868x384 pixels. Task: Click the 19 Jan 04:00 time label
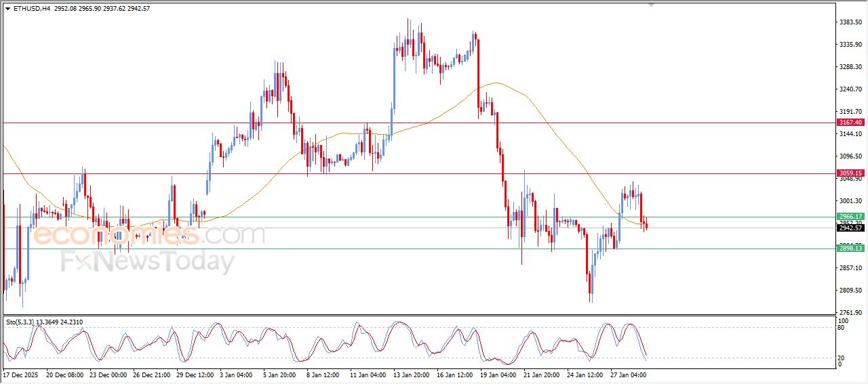(498, 374)
